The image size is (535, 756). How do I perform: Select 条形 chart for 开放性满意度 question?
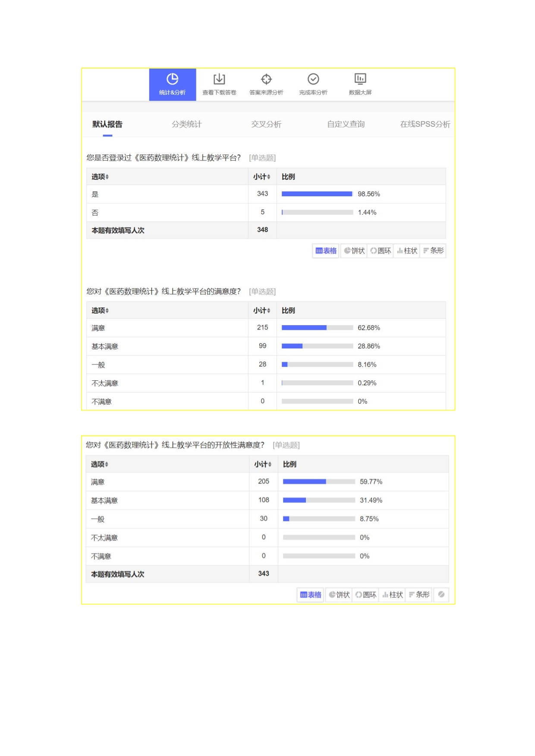pyautogui.click(x=419, y=595)
